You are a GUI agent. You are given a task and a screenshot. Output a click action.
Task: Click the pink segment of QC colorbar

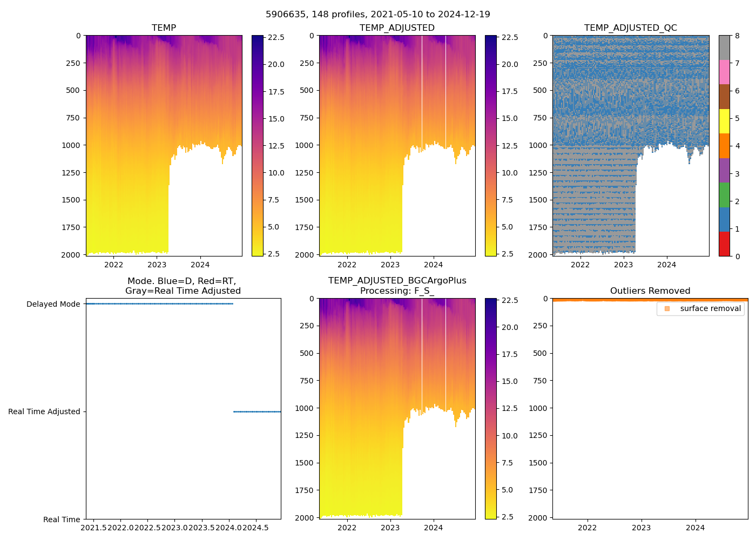click(724, 72)
